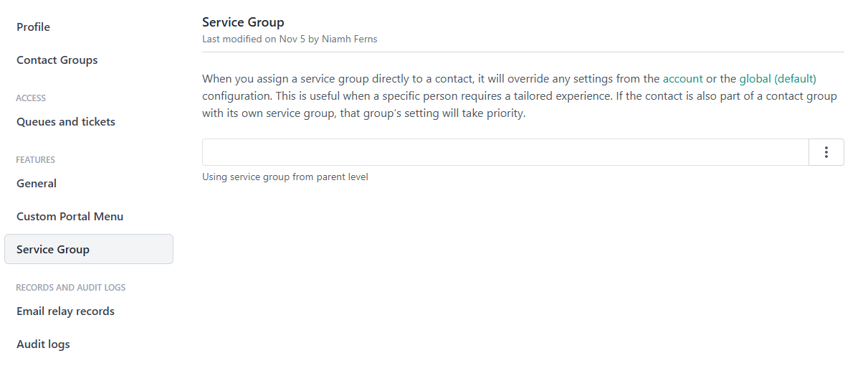
Task: Open Queues and tickets settings
Action: (66, 122)
